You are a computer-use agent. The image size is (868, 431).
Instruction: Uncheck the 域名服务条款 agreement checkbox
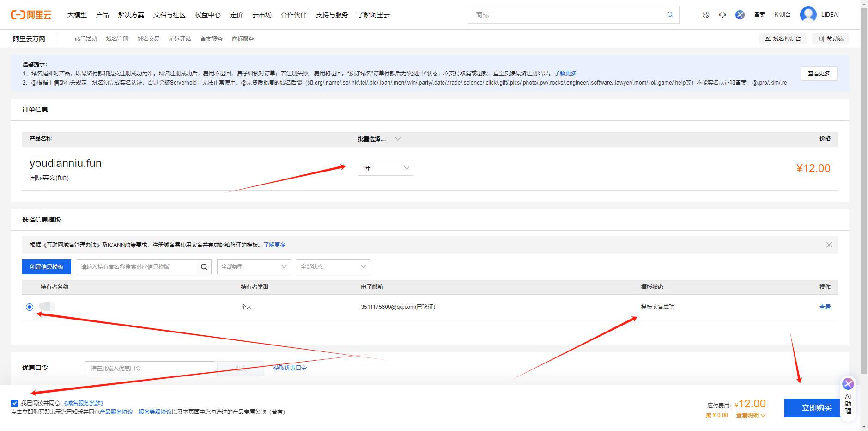15,403
